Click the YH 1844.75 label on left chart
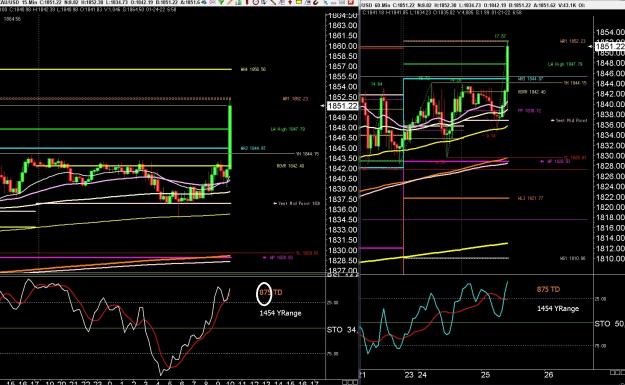The image size is (625, 385). (x=307, y=153)
